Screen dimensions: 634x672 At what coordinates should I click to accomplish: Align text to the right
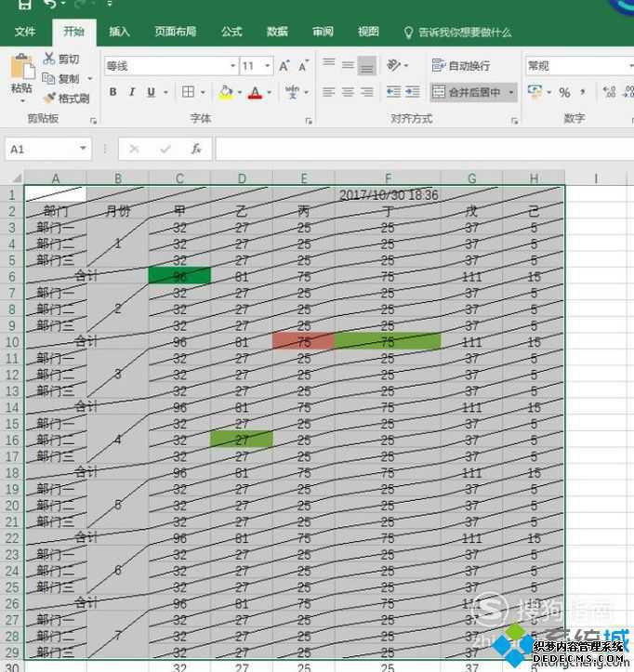tap(366, 92)
